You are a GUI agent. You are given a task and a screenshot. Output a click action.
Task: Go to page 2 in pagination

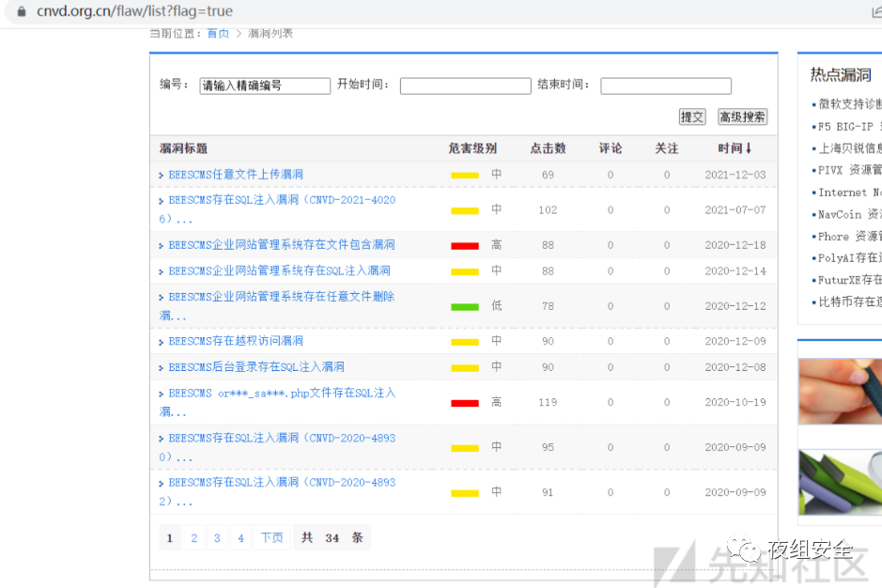click(x=194, y=538)
